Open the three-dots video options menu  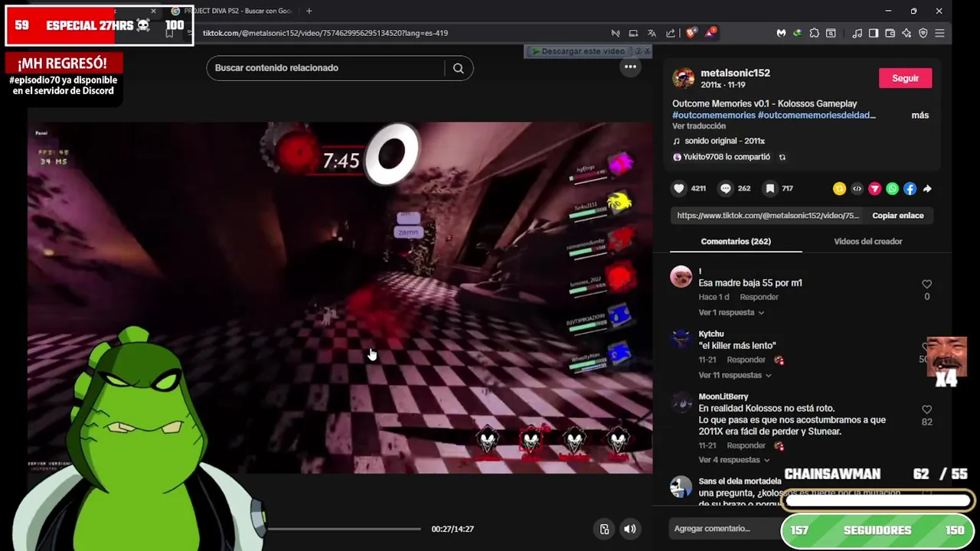[x=630, y=67]
